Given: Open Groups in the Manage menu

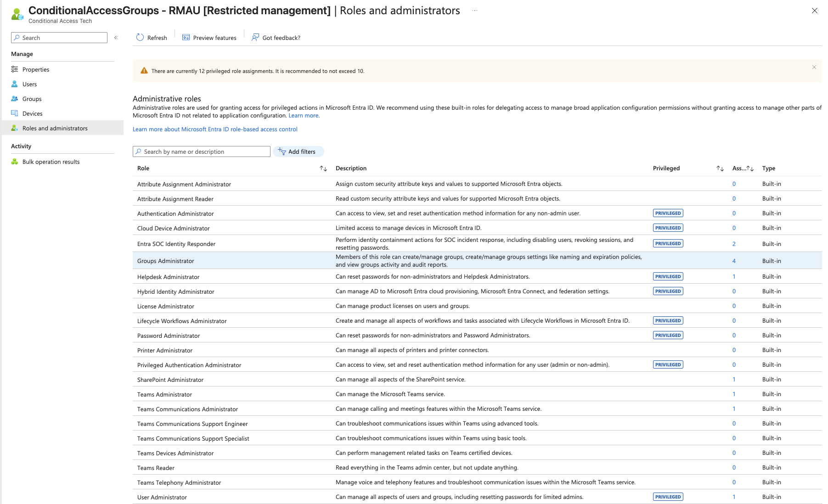Looking at the screenshot, I should pyautogui.click(x=32, y=99).
